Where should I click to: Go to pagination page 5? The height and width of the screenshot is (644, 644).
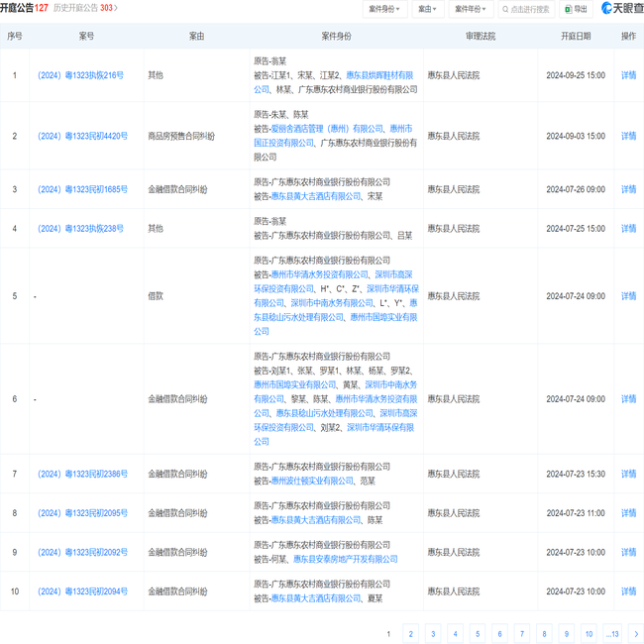point(478,634)
